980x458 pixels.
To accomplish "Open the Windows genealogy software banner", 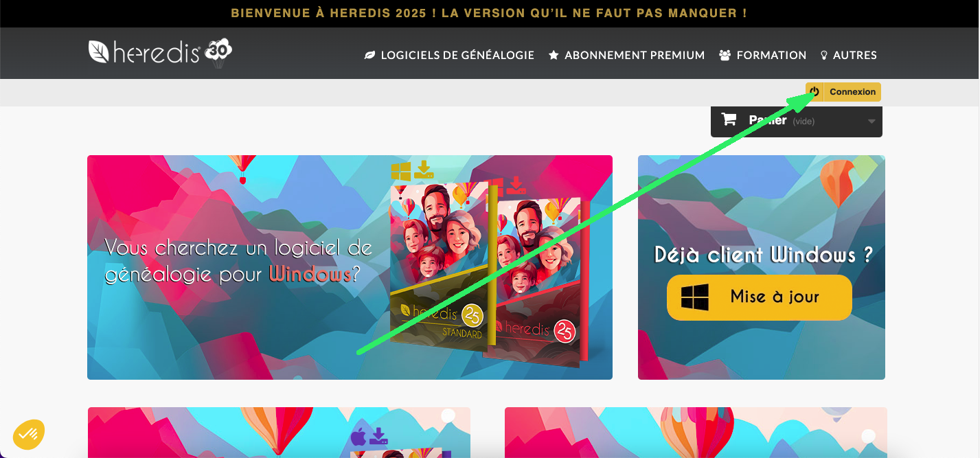I will [350, 267].
